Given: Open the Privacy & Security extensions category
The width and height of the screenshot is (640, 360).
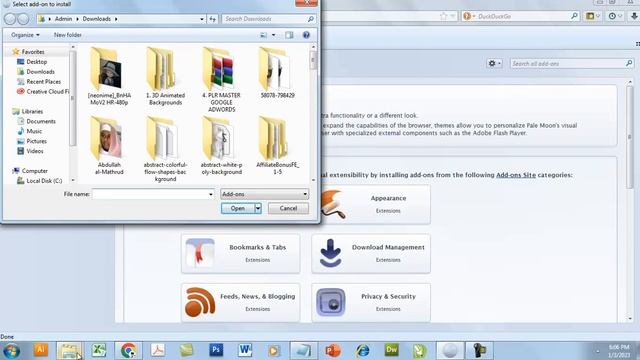Looking at the screenshot, I should (371, 302).
